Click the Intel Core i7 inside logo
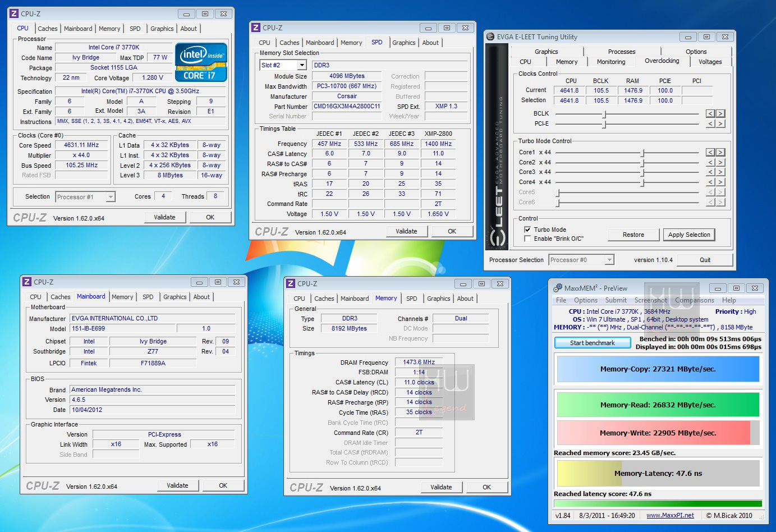Image resolution: width=776 pixels, height=532 pixels. pos(201,62)
